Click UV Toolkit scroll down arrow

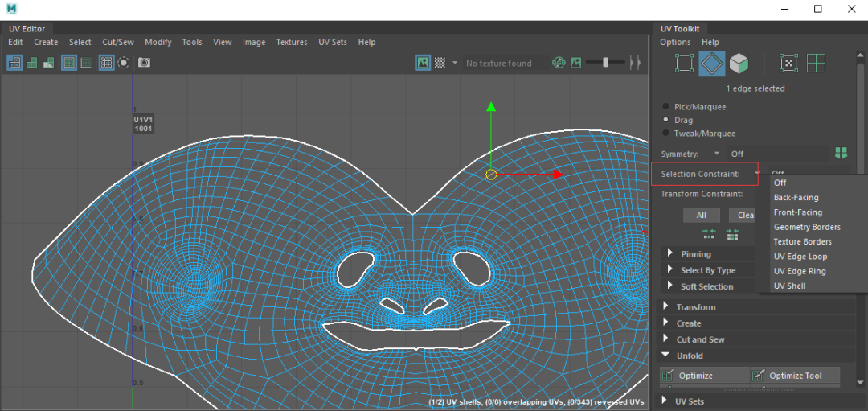click(861, 381)
